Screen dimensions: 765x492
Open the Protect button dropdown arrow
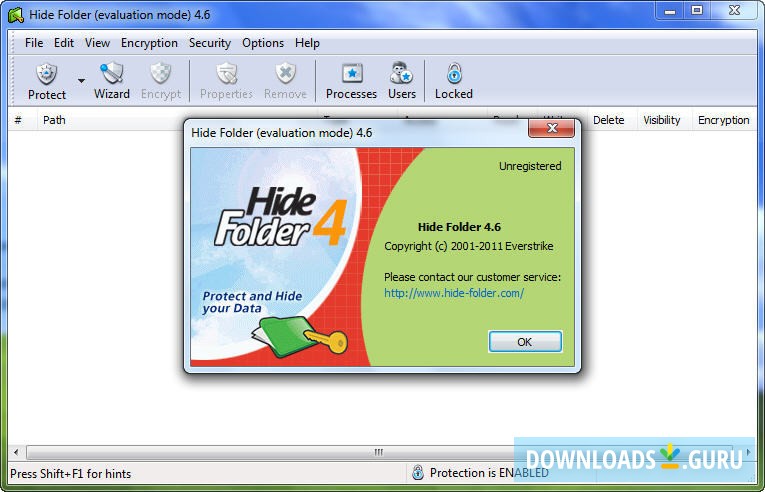(81, 81)
